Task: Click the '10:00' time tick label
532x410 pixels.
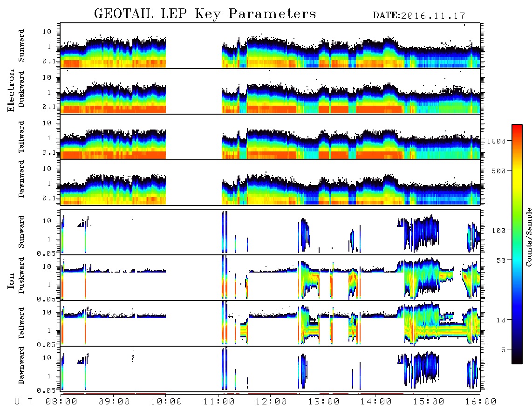Action: coord(166,402)
